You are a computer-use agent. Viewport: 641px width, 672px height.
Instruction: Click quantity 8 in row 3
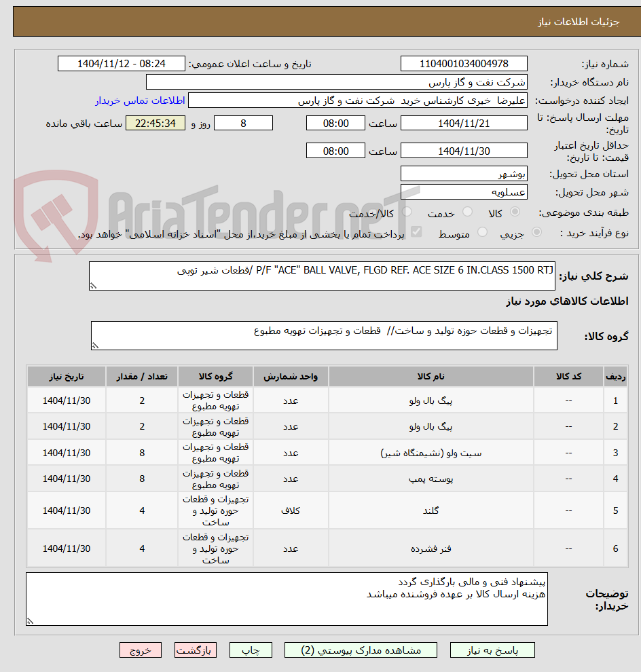142,453
